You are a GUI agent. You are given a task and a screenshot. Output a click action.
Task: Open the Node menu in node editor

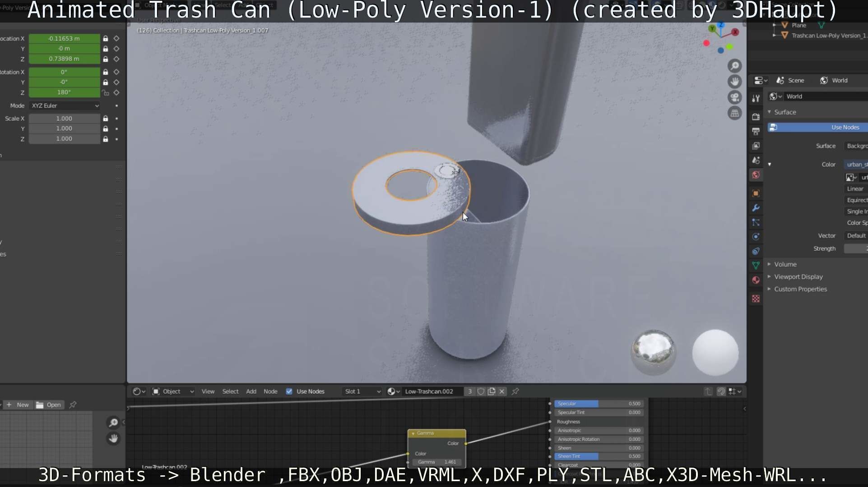270,391
